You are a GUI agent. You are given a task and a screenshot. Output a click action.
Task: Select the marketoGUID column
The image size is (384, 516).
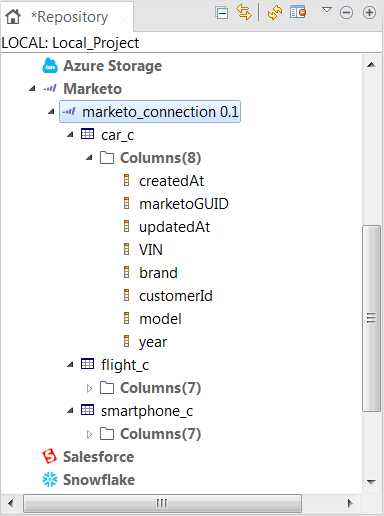(184, 204)
